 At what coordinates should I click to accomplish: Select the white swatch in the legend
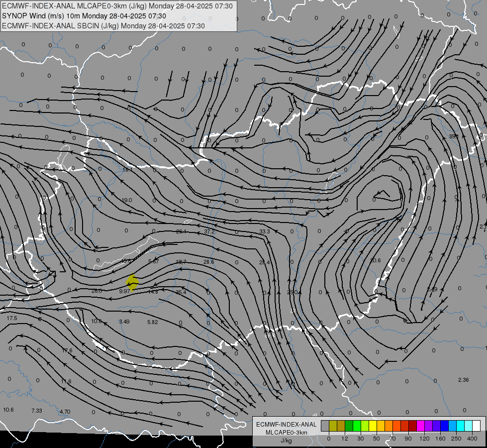point(476,426)
